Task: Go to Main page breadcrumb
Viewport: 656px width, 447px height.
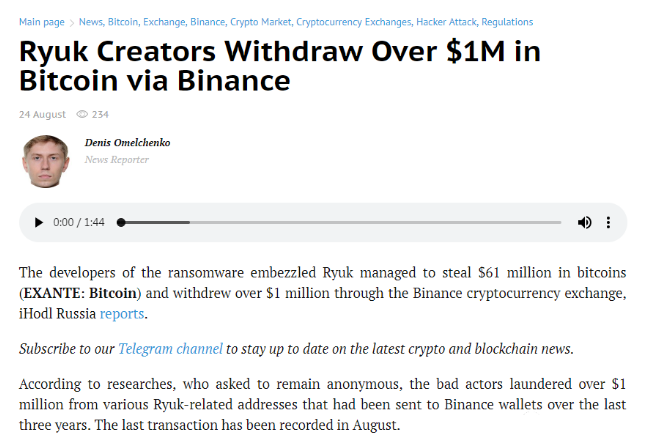Action: pos(41,22)
